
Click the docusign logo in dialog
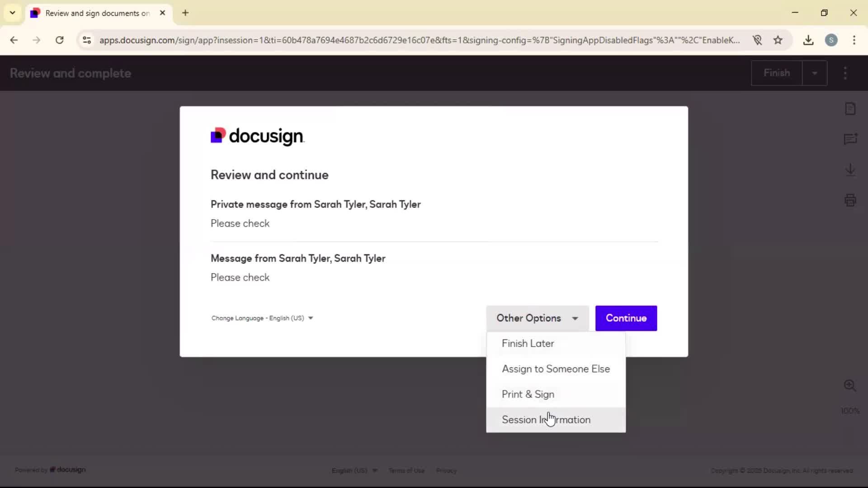click(x=258, y=136)
